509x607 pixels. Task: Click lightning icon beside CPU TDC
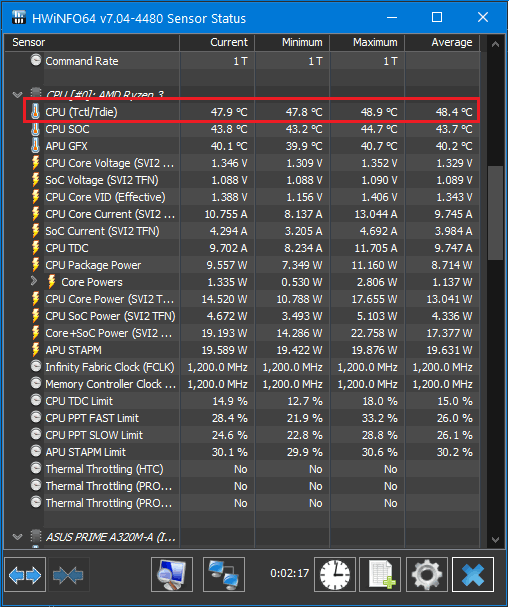[x=35, y=248]
